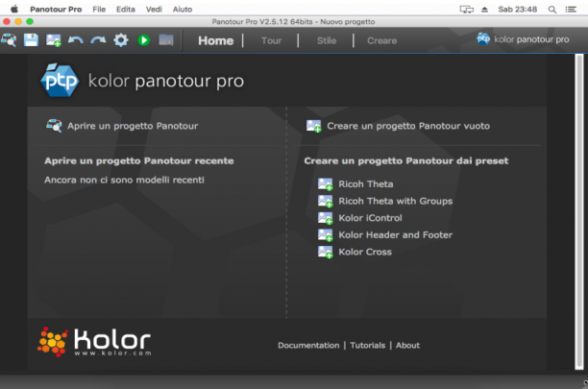Image resolution: width=588 pixels, height=389 pixels.
Task: Click the save project floppy icon
Action: click(x=31, y=39)
